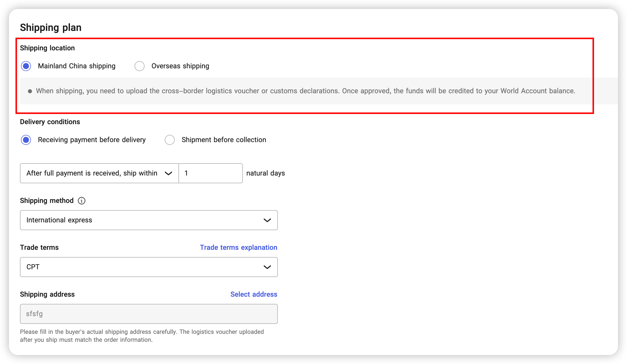Choose Overseas shipping option
Viewport: 627px width, 364px height.
tap(140, 66)
